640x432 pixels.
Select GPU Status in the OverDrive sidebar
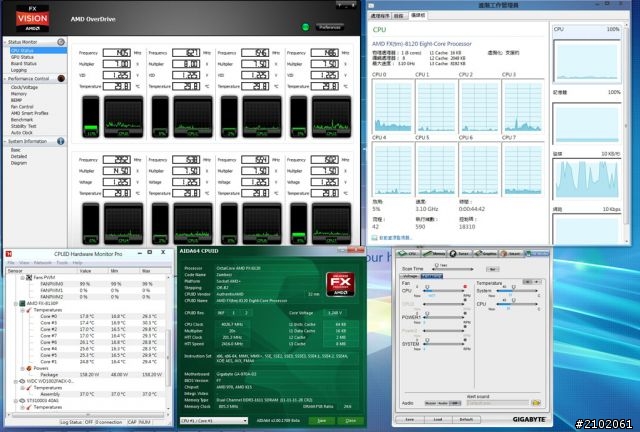pos(22,57)
